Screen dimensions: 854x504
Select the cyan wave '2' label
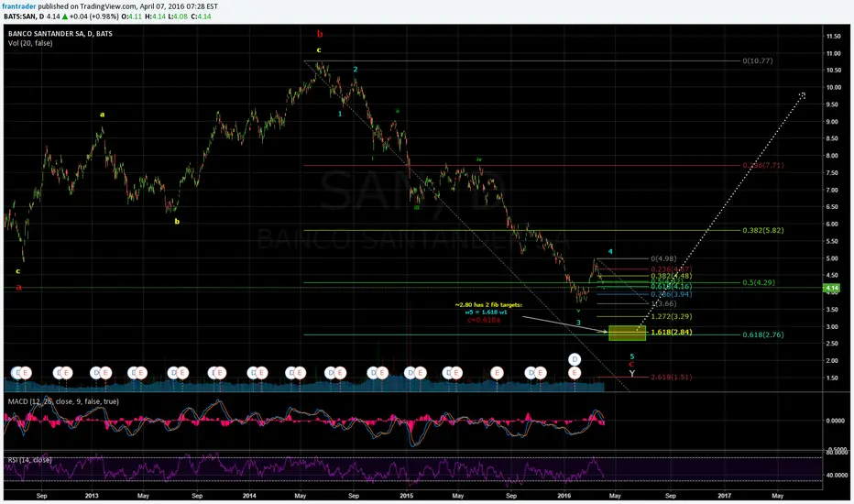coord(356,70)
